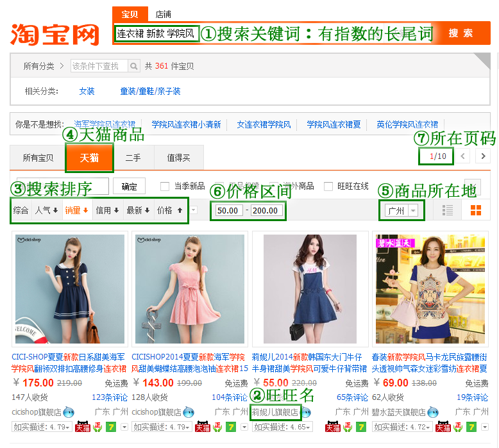Go to previous results page arrow
The image size is (499, 448).
point(463,156)
